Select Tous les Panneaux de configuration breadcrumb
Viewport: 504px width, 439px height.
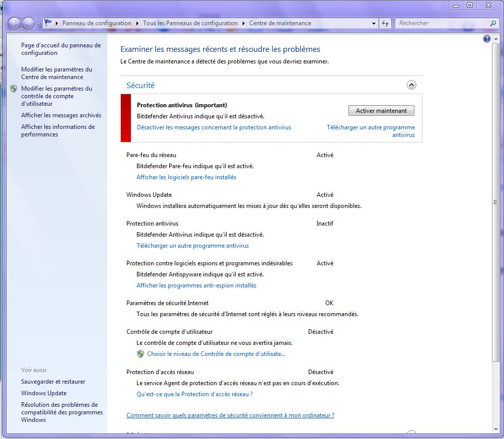click(x=190, y=23)
